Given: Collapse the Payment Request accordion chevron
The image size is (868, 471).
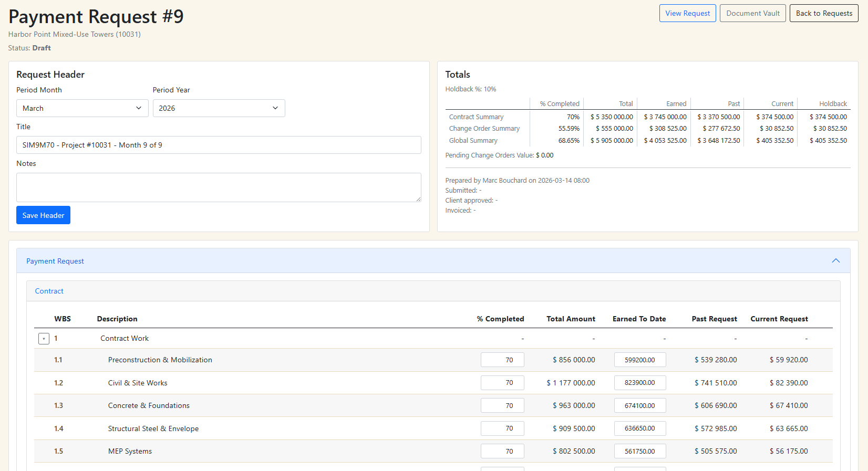Looking at the screenshot, I should click(835, 261).
